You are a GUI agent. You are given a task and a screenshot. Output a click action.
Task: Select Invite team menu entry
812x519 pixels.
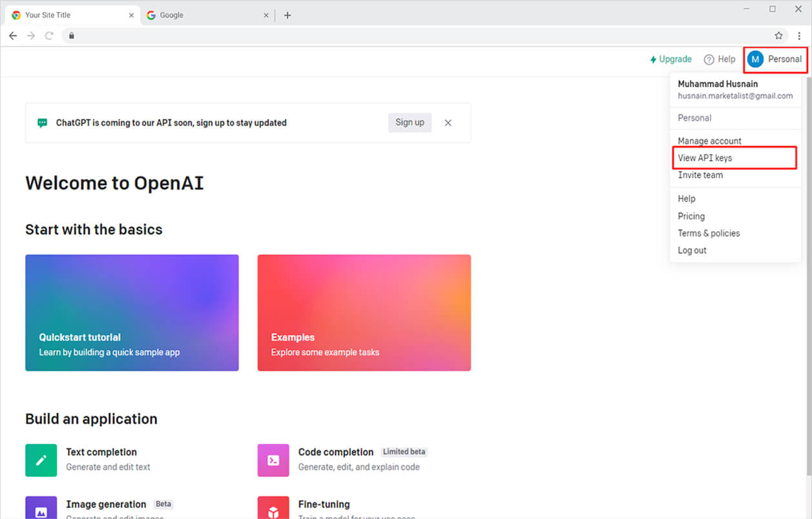pyautogui.click(x=700, y=175)
